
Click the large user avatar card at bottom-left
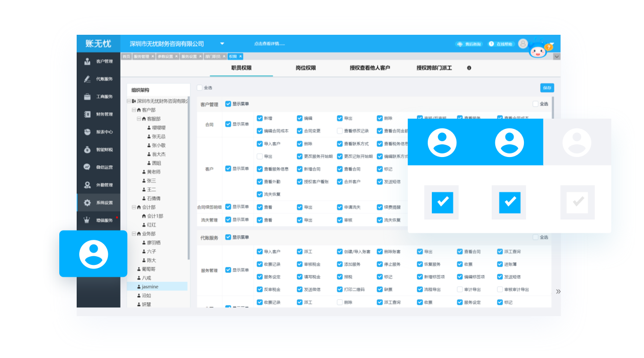(94, 254)
